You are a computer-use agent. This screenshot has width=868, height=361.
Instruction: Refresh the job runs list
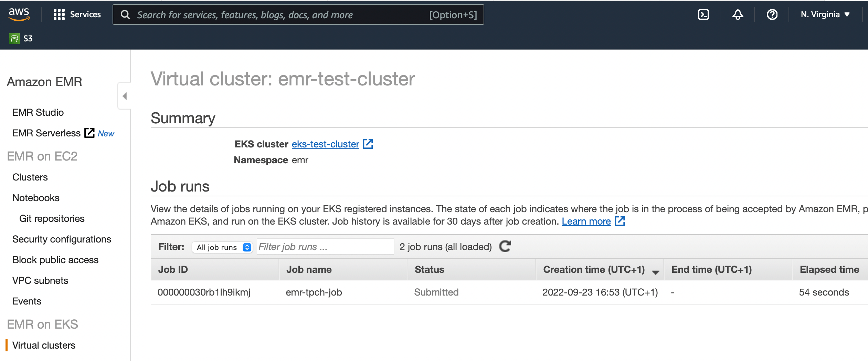coord(505,247)
